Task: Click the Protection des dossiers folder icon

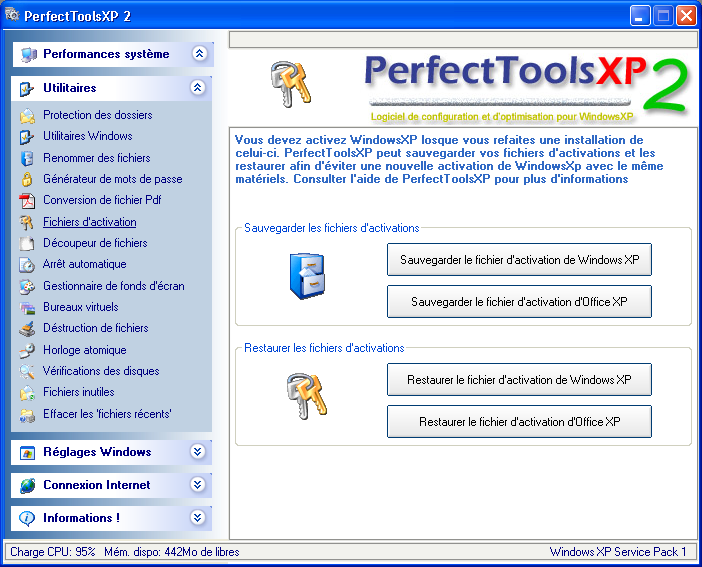Action: click(x=27, y=116)
